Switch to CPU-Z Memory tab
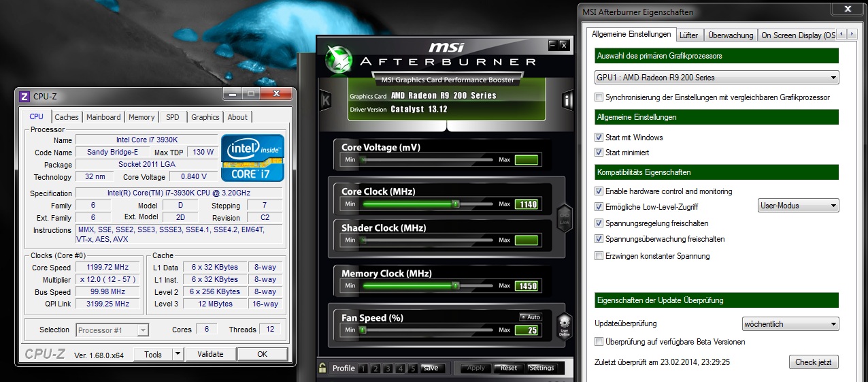Screen dimensions: 868x382 (x=141, y=117)
